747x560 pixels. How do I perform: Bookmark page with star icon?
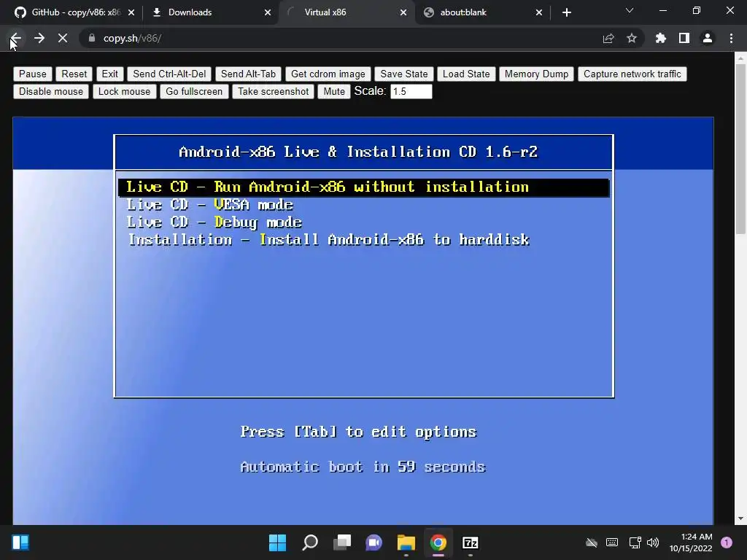pyautogui.click(x=632, y=38)
